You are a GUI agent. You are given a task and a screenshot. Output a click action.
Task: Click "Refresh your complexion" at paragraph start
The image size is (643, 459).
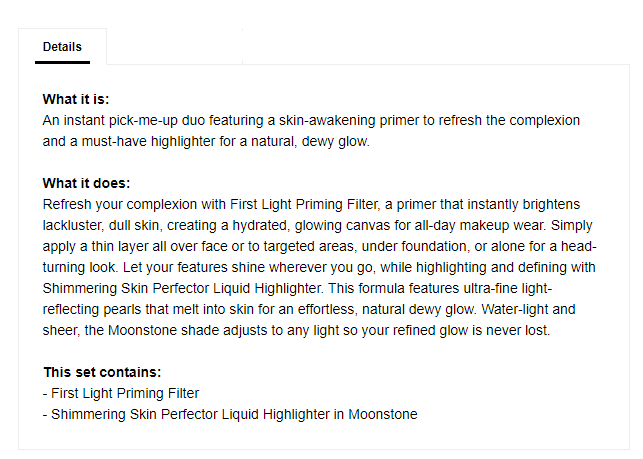point(115,204)
